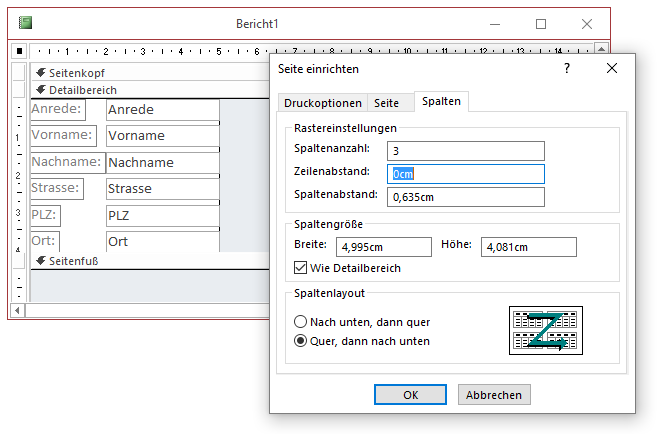Toggle the Wie Detailbereich checkbox

301,268
